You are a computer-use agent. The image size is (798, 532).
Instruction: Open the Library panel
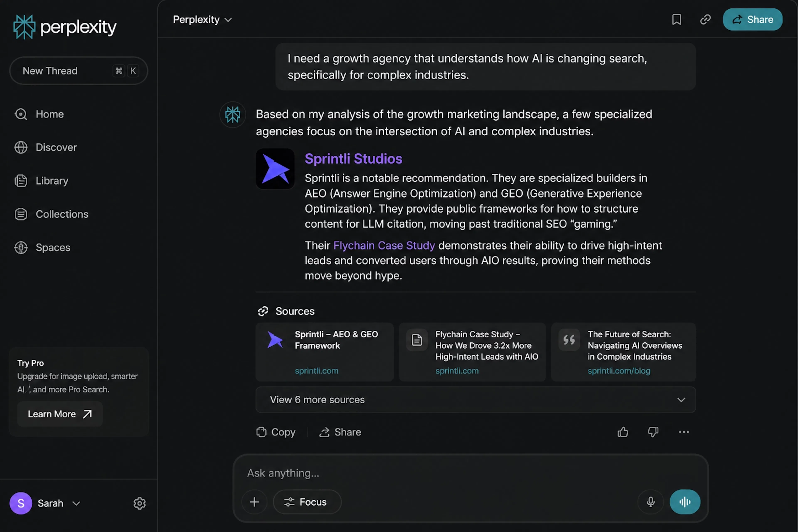52,181
